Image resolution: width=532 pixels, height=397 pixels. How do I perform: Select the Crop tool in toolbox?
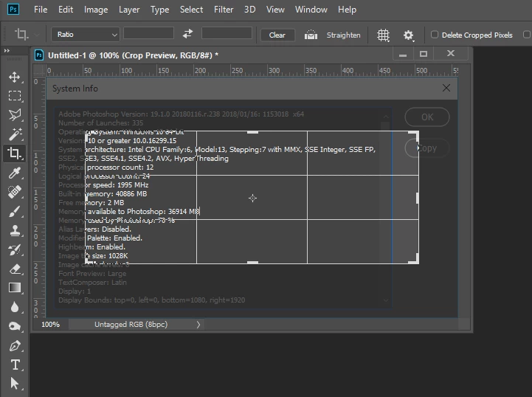(x=14, y=153)
